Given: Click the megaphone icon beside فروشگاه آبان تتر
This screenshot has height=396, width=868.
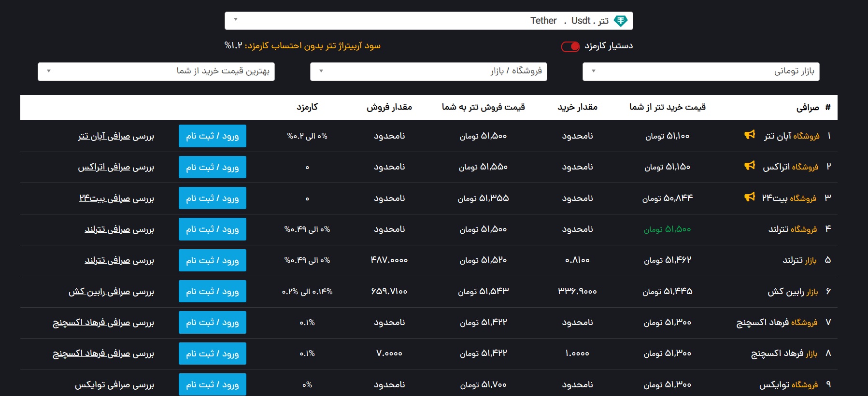Looking at the screenshot, I should coord(750,135).
